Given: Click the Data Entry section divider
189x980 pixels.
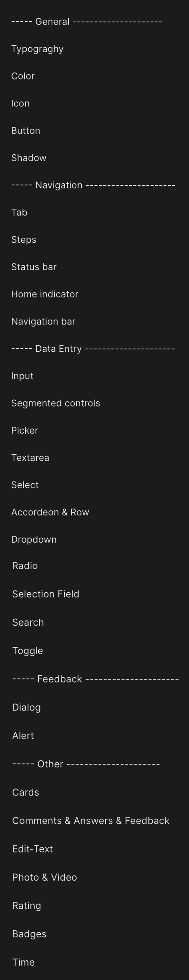Looking at the screenshot, I should point(93,349).
